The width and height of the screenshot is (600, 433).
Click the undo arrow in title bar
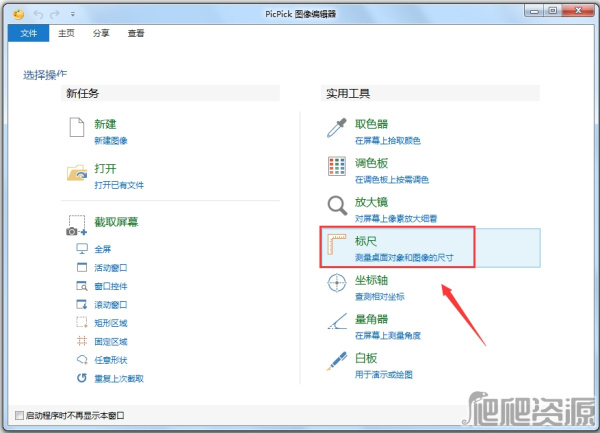(x=38, y=15)
